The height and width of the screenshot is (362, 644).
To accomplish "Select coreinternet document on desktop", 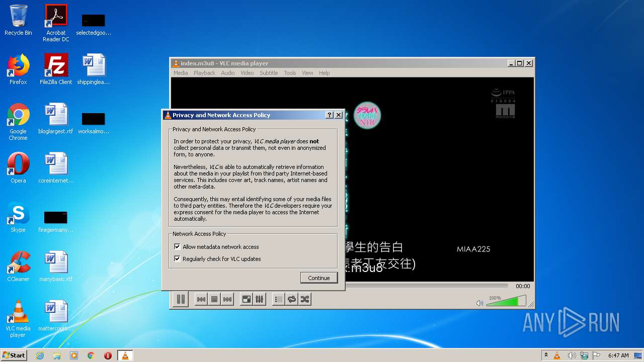I will (x=56, y=168).
